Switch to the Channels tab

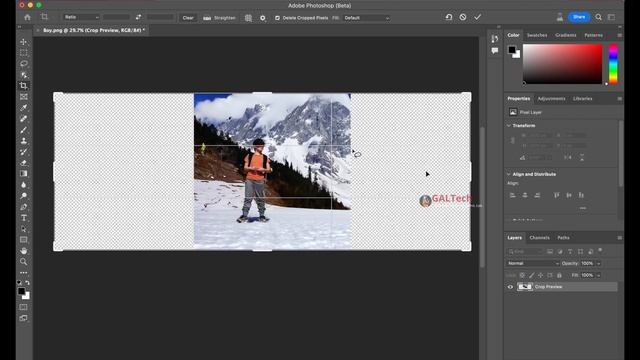pyautogui.click(x=540, y=238)
